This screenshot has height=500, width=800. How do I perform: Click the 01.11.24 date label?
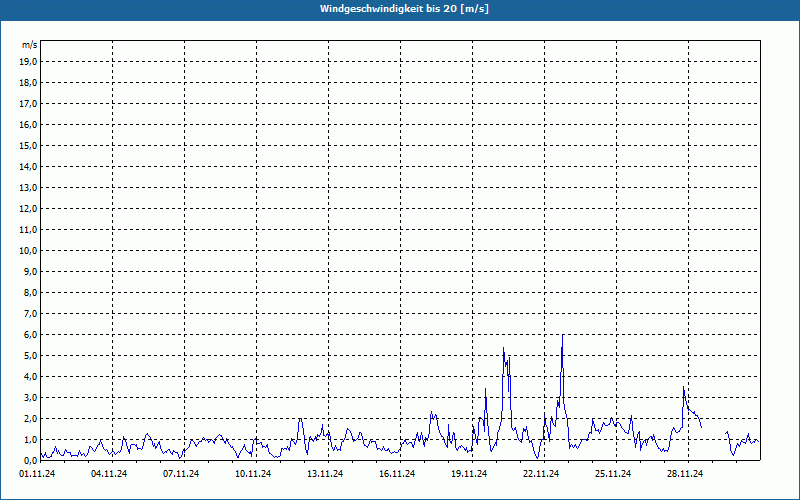37,474
